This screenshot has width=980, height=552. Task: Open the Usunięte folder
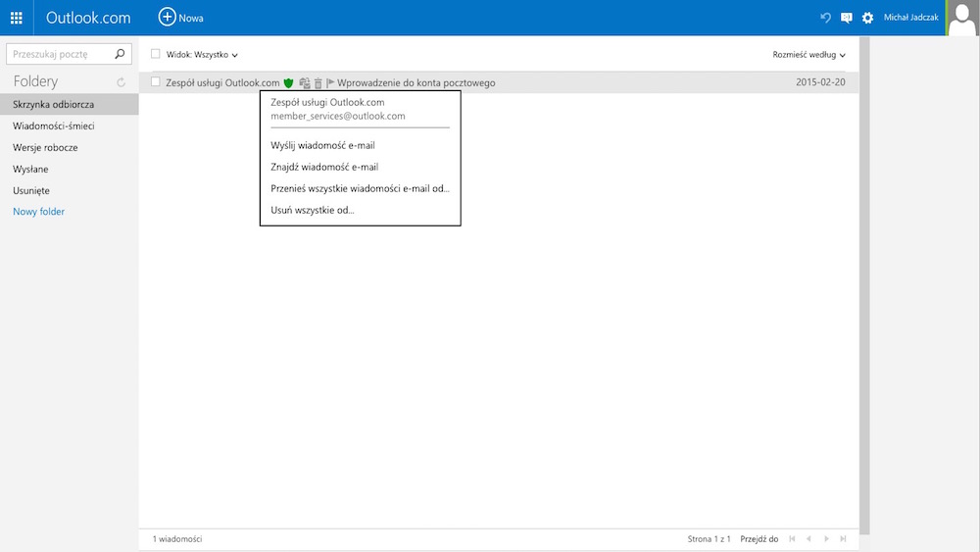(31, 190)
